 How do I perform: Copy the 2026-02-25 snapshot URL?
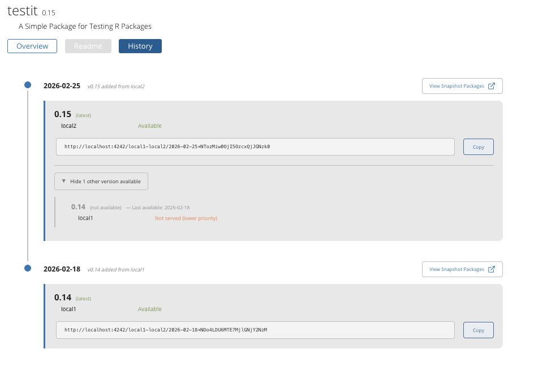(478, 147)
